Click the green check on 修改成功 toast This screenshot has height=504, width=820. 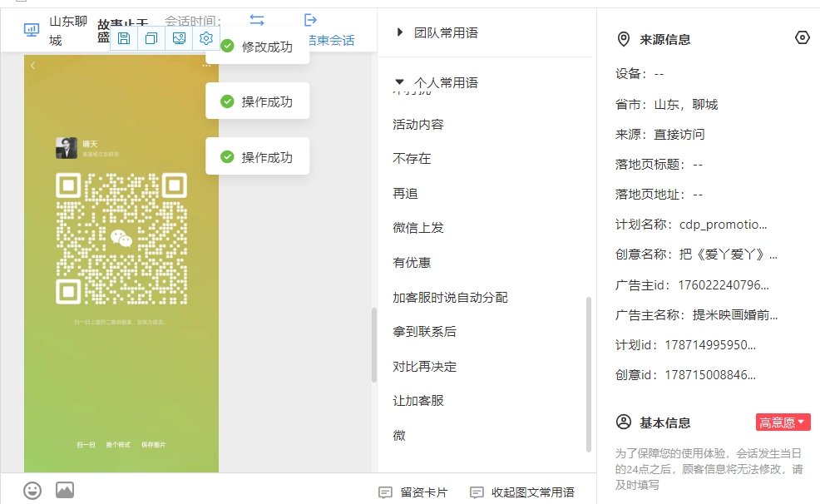pos(228,46)
